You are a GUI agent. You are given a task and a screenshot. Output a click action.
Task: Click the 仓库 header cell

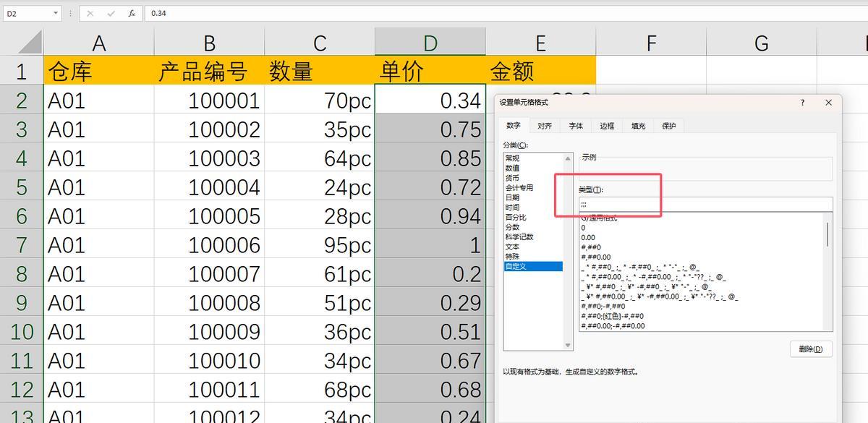99,71
